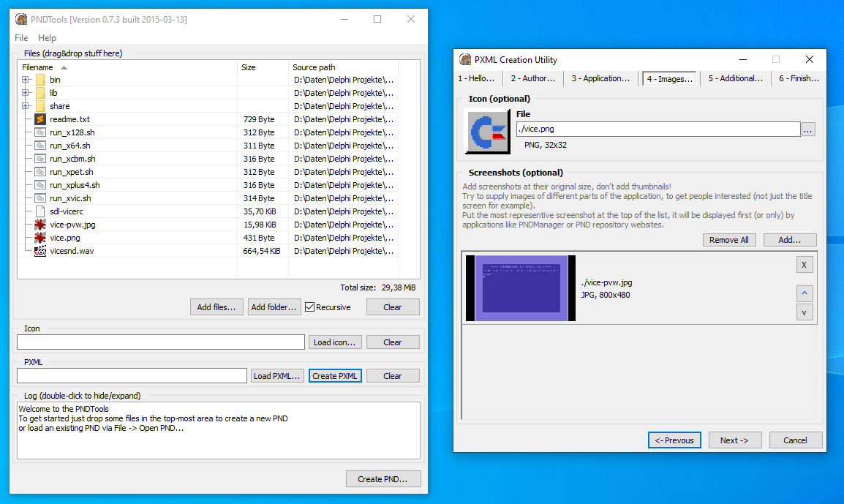Switch to the 5 - Additional tab
Image resolution: width=844 pixels, height=504 pixels.
click(x=734, y=78)
